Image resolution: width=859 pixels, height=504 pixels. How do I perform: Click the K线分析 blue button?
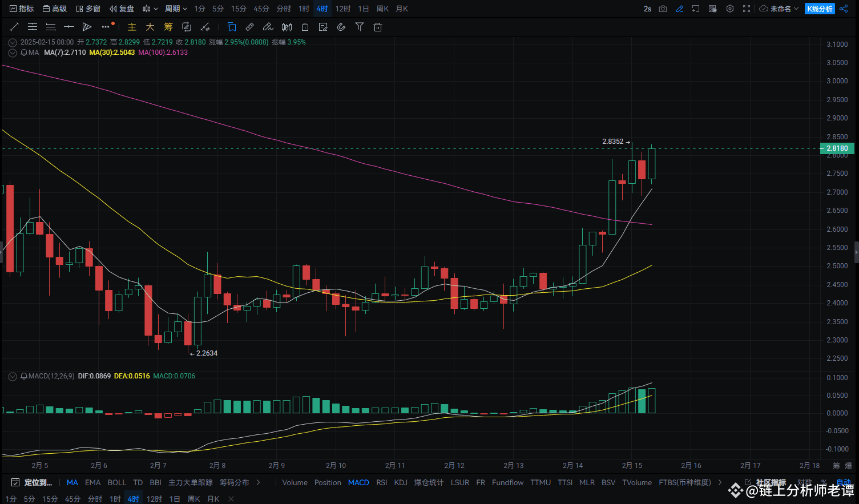(x=820, y=9)
